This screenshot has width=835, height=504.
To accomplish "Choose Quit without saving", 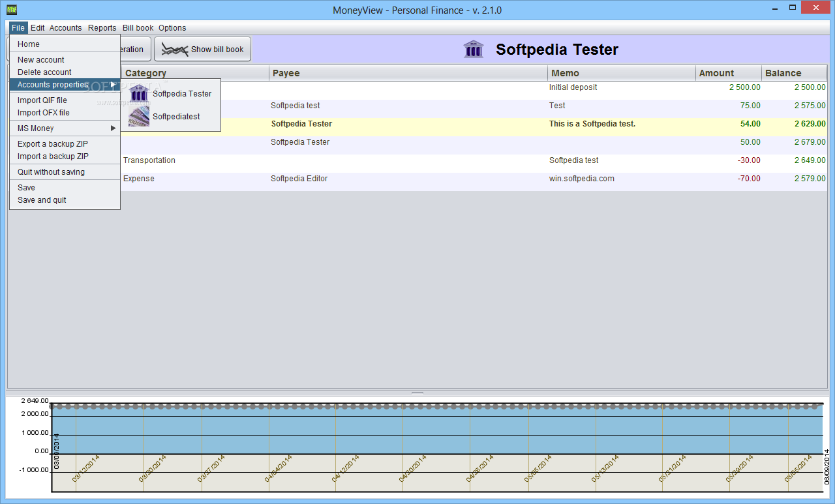I will pyautogui.click(x=65, y=171).
